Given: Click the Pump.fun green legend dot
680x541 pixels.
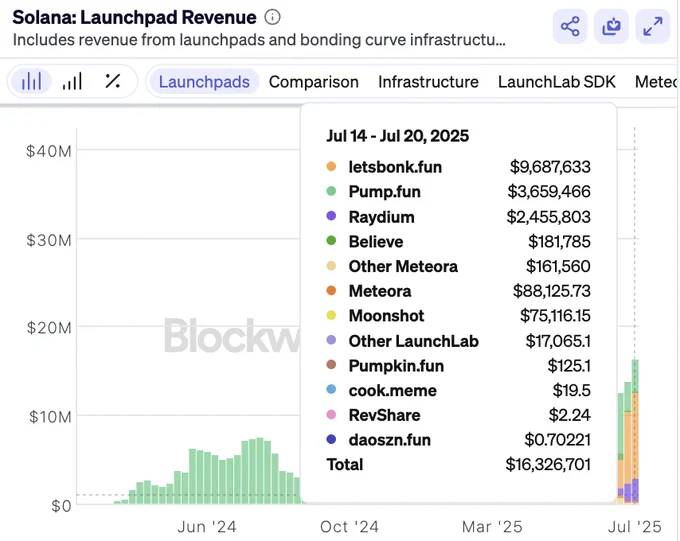Looking at the screenshot, I should [331, 191].
